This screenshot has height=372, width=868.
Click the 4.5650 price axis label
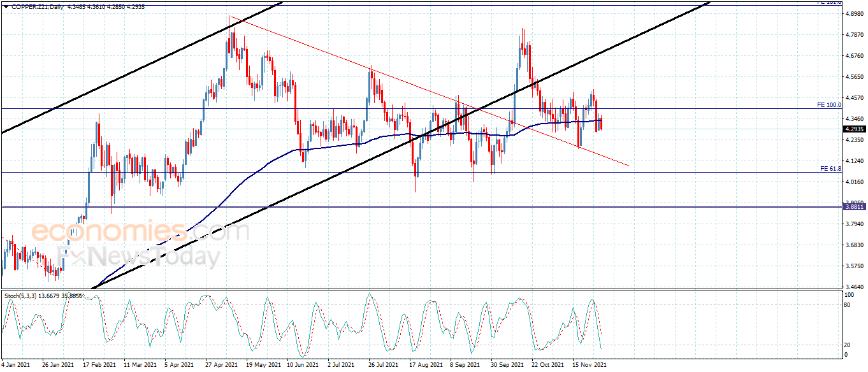853,77
